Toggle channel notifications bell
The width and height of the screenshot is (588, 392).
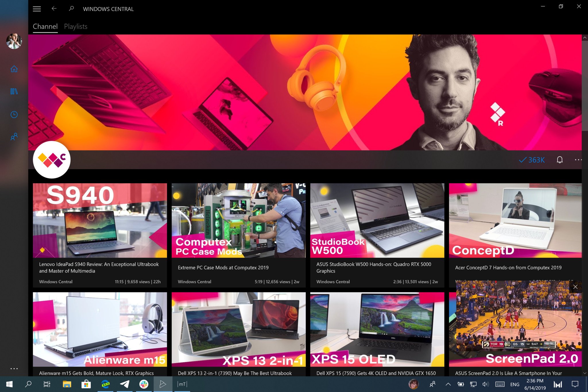[560, 160]
